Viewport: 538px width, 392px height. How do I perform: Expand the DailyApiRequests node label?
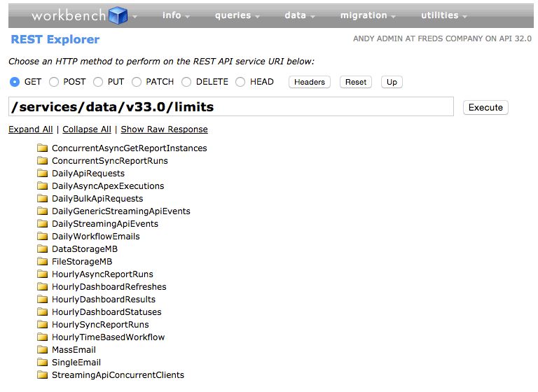click(x=88, y=173)
